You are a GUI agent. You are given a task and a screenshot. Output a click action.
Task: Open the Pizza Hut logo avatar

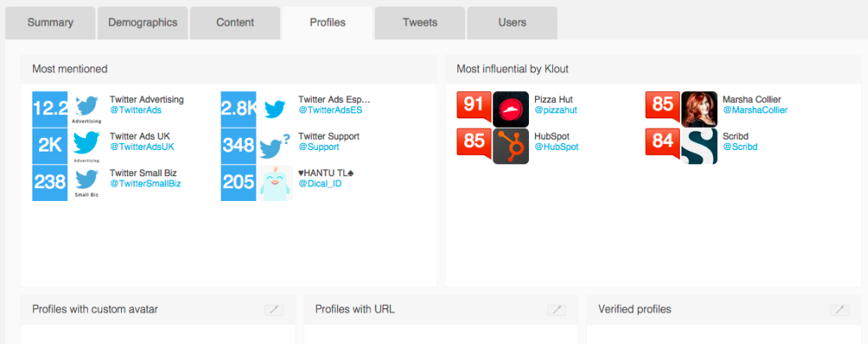coord(511,110)
